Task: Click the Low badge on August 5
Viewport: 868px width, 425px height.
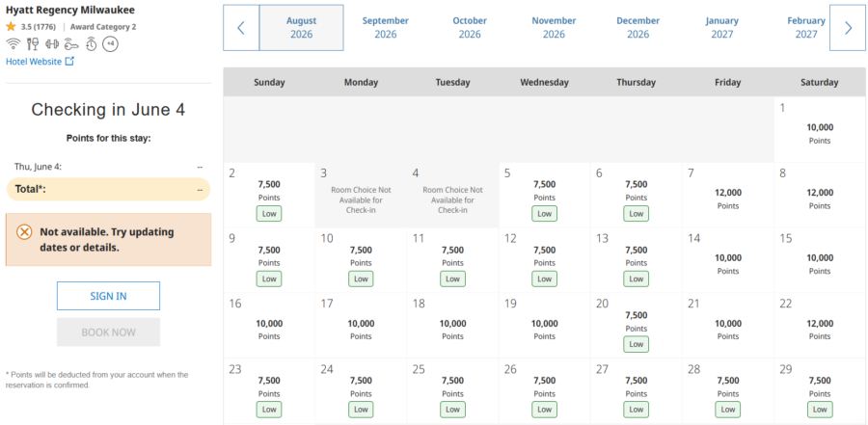Action: (x=545, y=214)
